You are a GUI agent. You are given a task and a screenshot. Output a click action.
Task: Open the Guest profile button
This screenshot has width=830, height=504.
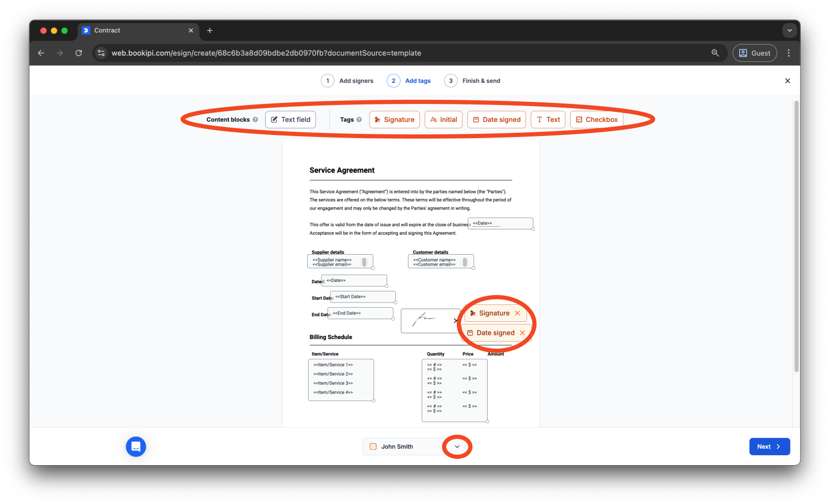tap(755, 53)
